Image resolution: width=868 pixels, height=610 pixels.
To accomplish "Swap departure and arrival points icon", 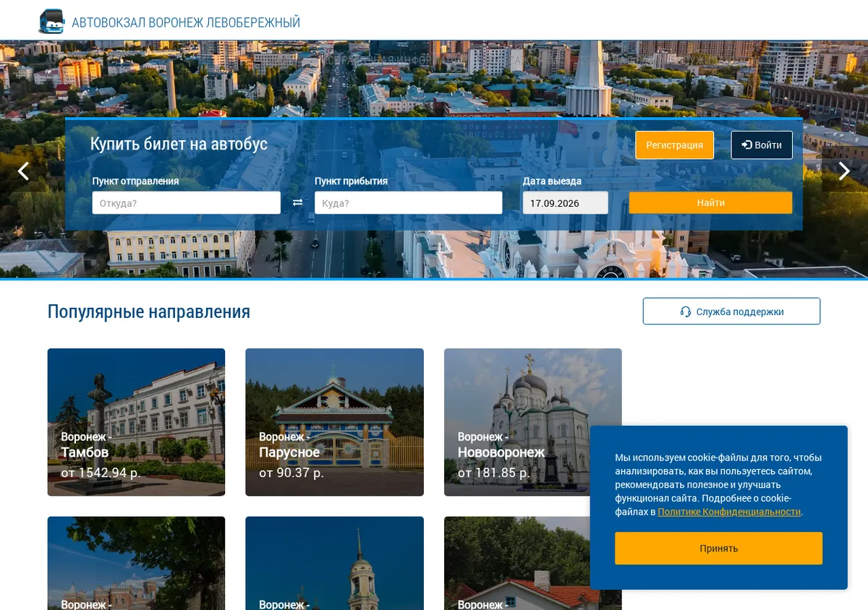I will pyautogui.click(x=297, y=203).
